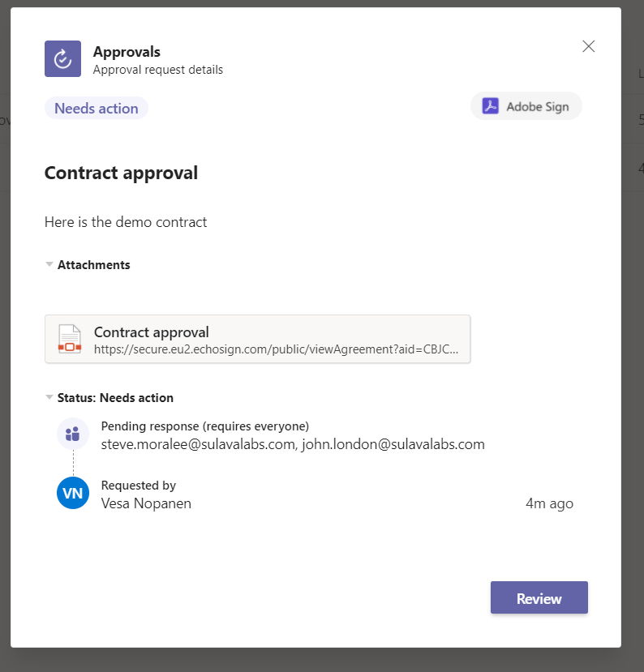Click the 'Here is the demo contract' description
644x672 pixels.
[x=126, y=222]
